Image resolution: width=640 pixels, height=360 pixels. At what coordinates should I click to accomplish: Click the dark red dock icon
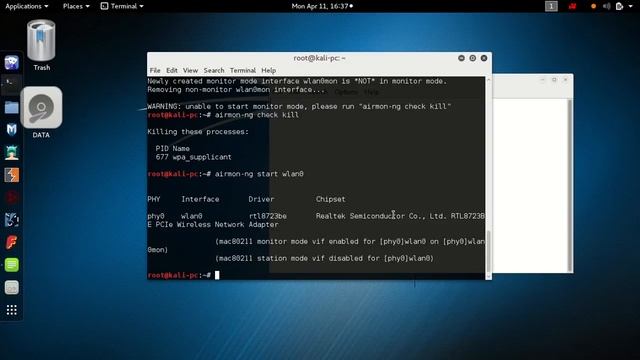11,198
